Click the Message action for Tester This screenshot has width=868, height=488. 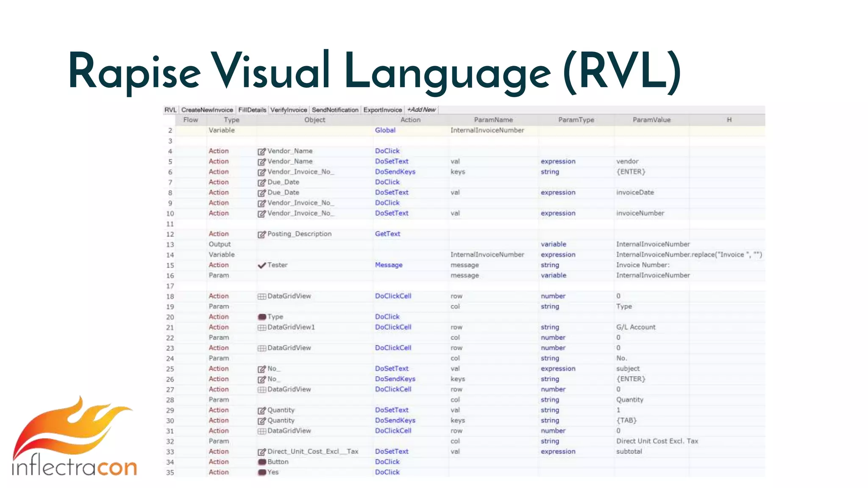tap(389, 265)
